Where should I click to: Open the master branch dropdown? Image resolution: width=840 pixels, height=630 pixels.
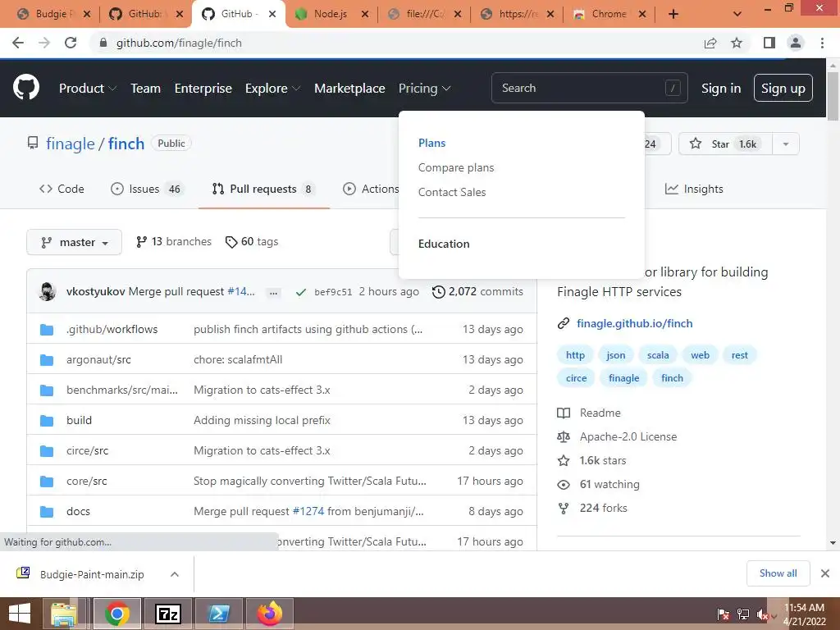pos(74,242)
